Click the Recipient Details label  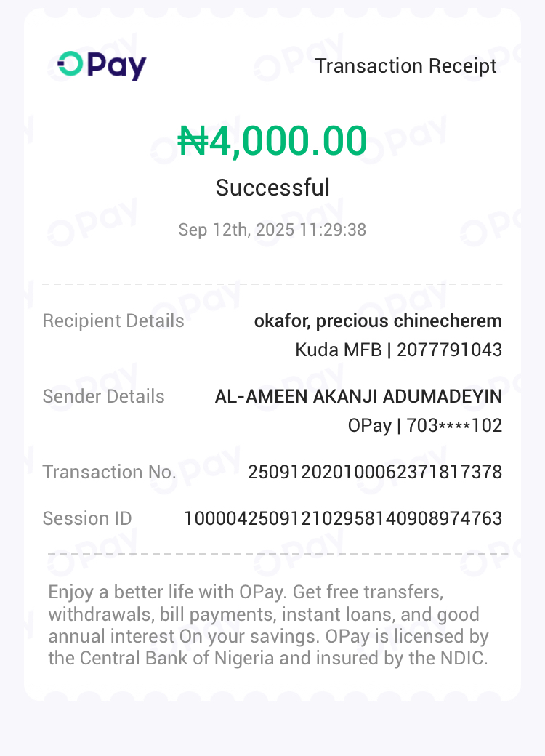(113, 321)
